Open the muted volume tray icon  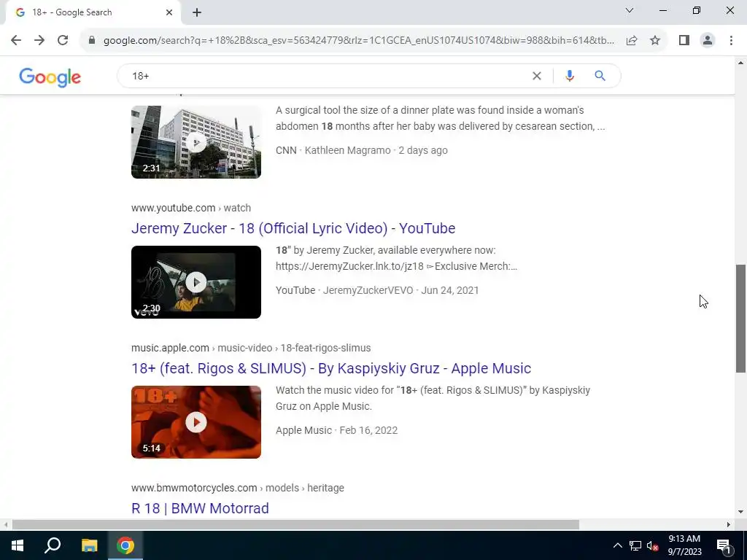tap(653, 545)
